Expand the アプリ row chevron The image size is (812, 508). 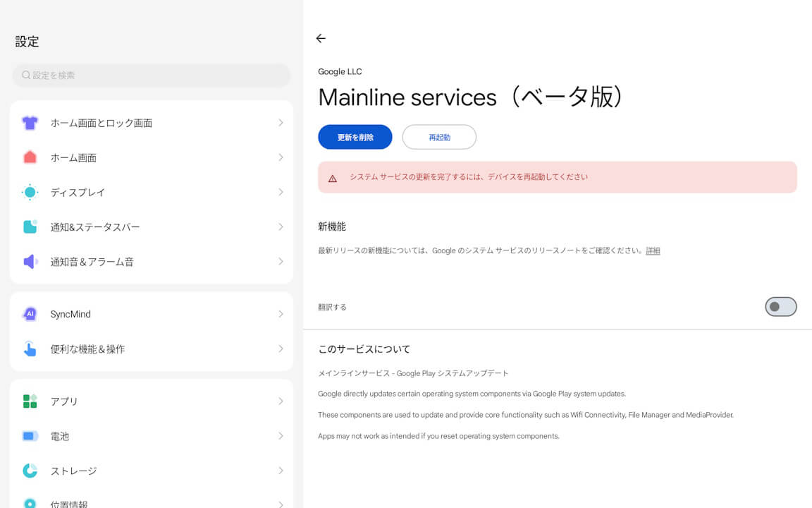(x=281, y=401)
